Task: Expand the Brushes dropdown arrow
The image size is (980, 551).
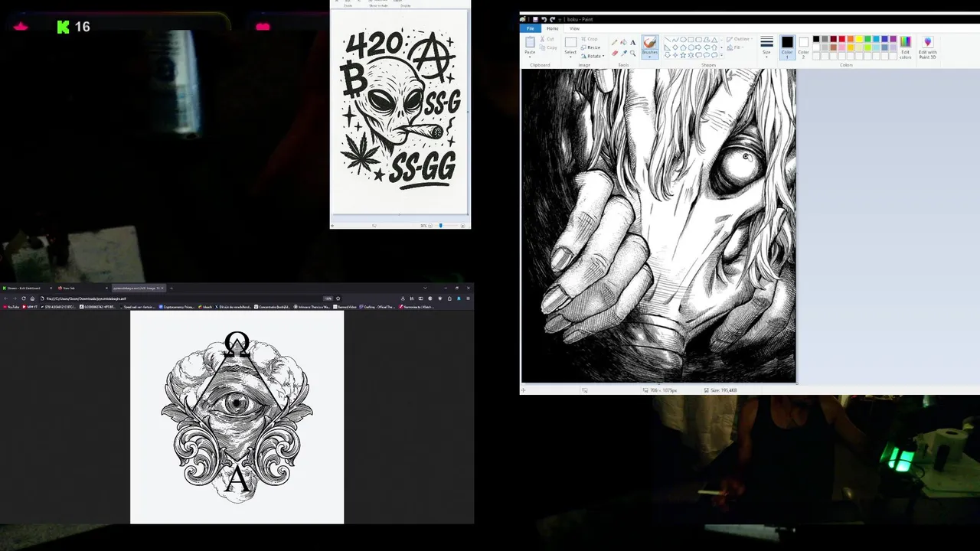Action: (649, 56)
